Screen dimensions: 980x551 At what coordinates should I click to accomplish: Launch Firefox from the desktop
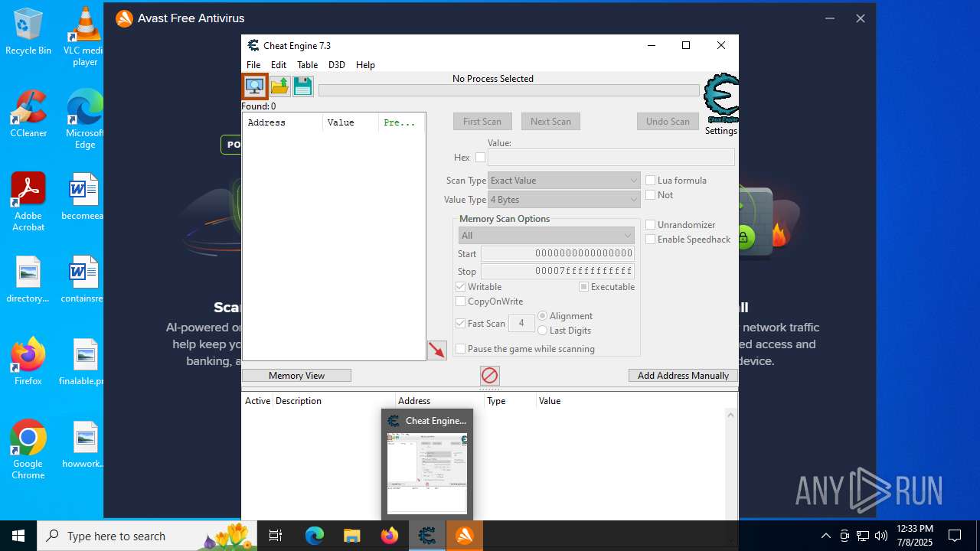click(x=28, y=361)
